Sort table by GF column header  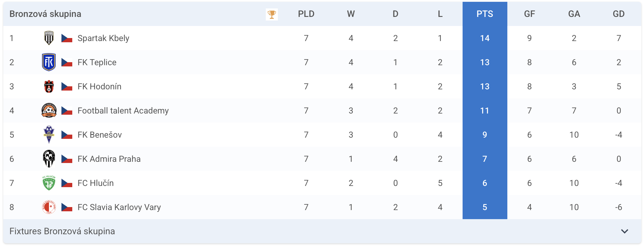(x=529, y=14)
